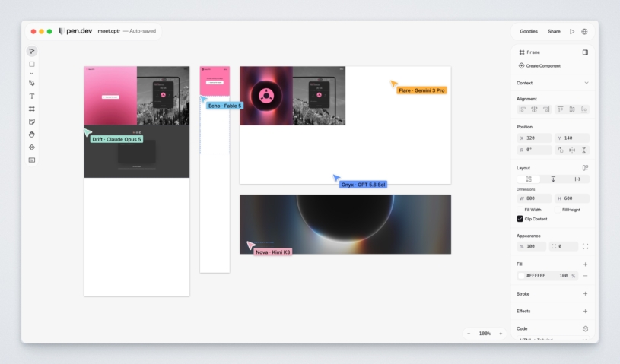The height and width of the screenshot is (364, 620).
Task: Click the fill opacity 100 value
Action: coord(564,276)
